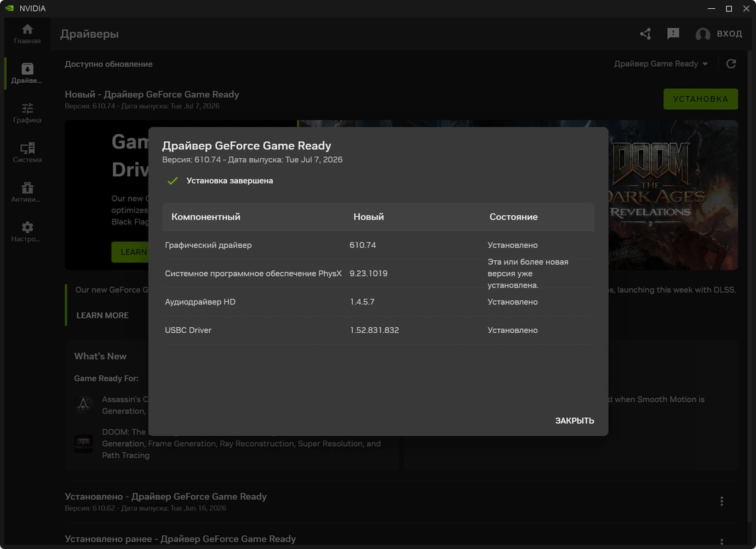
Task: Click Установка завершена status text
Action: click(x=230, y=181)
